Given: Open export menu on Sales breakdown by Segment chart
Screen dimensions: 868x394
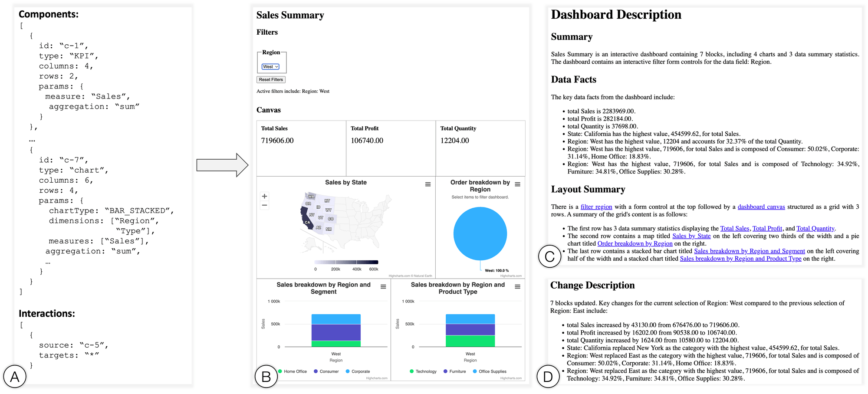Looking at the screenshot, I should [384, 286].
